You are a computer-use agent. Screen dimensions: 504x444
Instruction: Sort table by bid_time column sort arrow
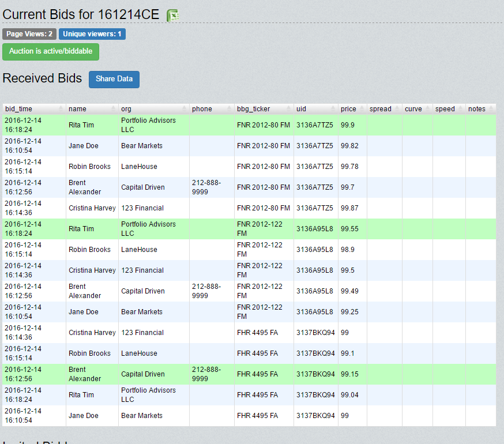point(61,109)
